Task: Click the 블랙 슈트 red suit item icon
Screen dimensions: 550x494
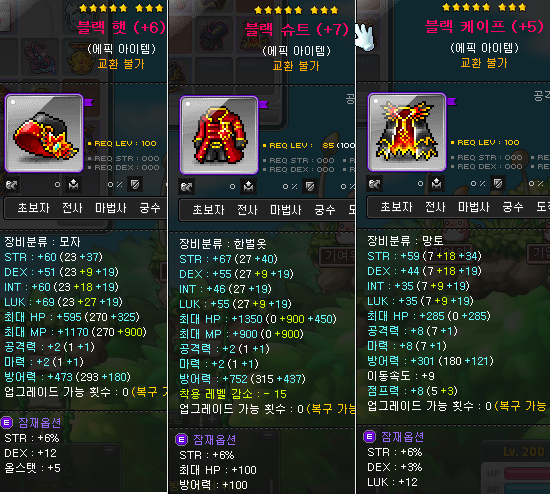Action: pyautogui.click(x=219, y=135)
